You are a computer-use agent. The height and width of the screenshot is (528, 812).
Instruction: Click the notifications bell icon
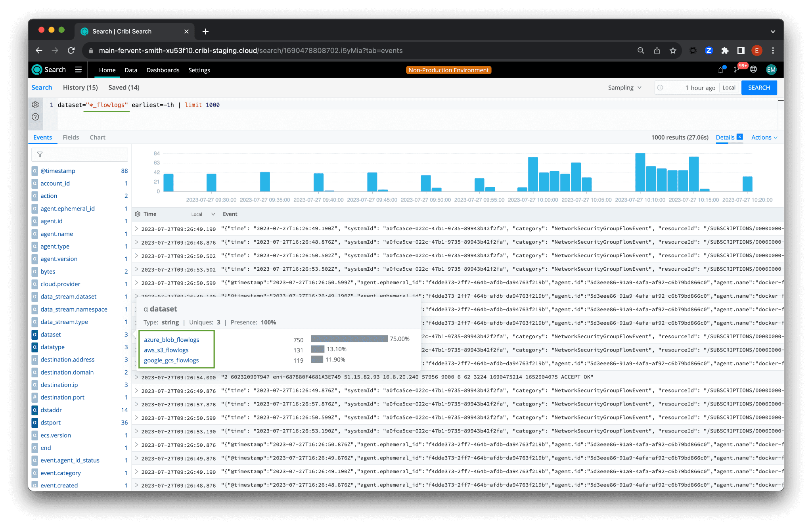pos(720,70)
